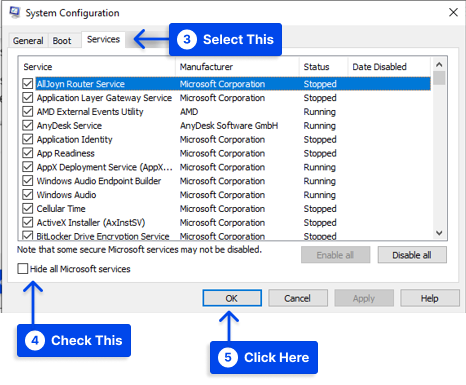Image resolution: width=466 pixels, height=385 pixels.
Task: Click the System Configuration title bar icon
Action: 15,12
